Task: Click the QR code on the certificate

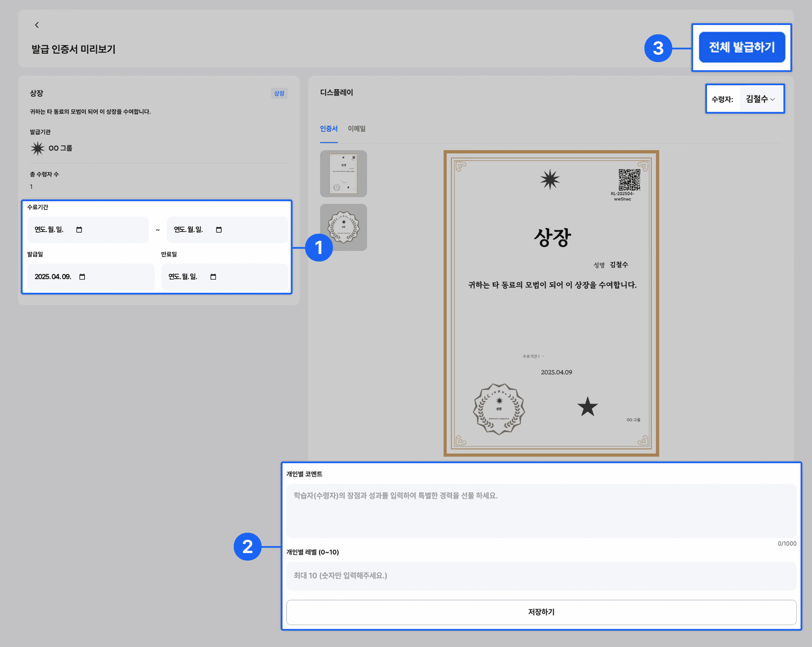Action: [629, 179]
